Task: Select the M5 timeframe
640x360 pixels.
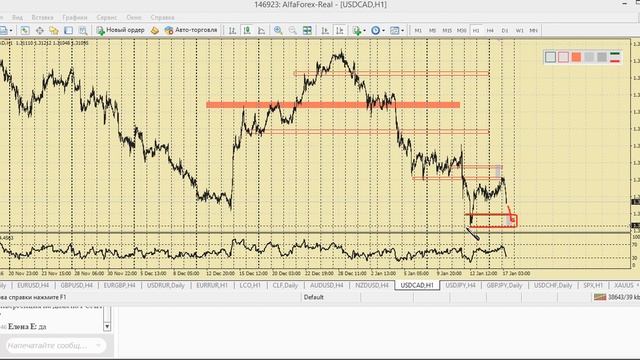Action: point(432,30)
